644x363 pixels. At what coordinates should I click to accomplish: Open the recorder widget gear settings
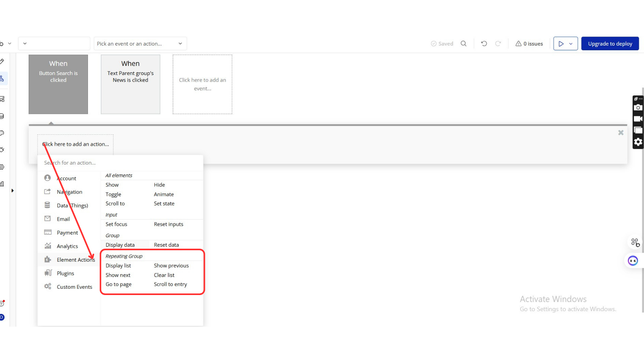click(638, 142)
